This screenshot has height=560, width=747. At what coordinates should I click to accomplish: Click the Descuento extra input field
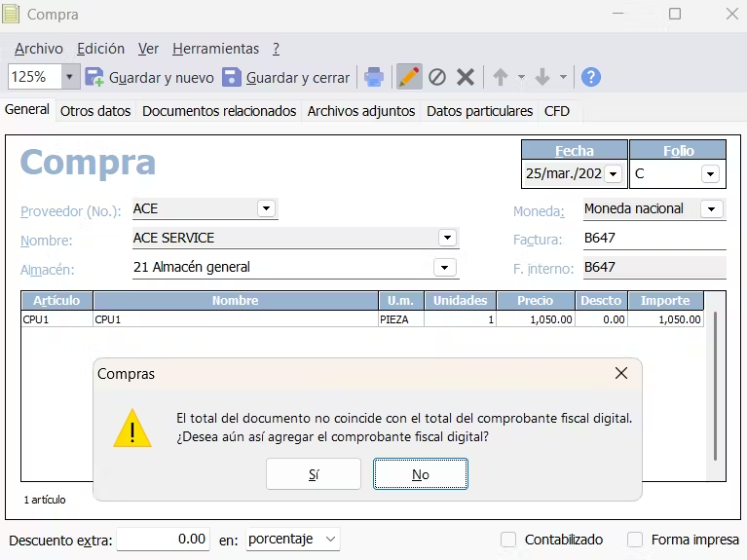pos(163,540)
